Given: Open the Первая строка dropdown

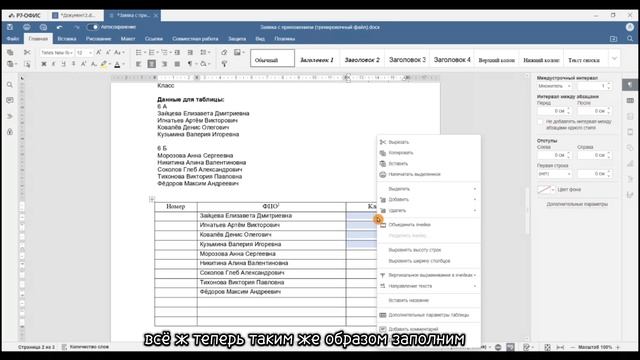Looking at the screenshot, I should (554, 174).
